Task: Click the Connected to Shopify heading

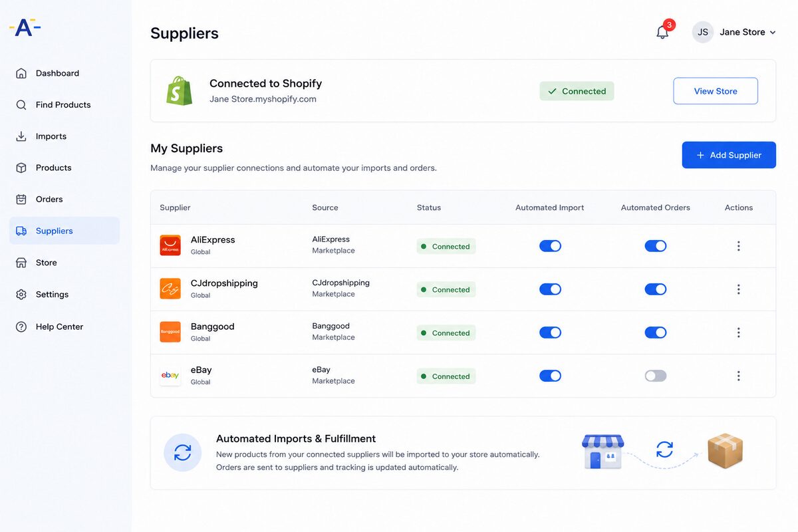Action: pyautogui.click(x=265, y=83)
